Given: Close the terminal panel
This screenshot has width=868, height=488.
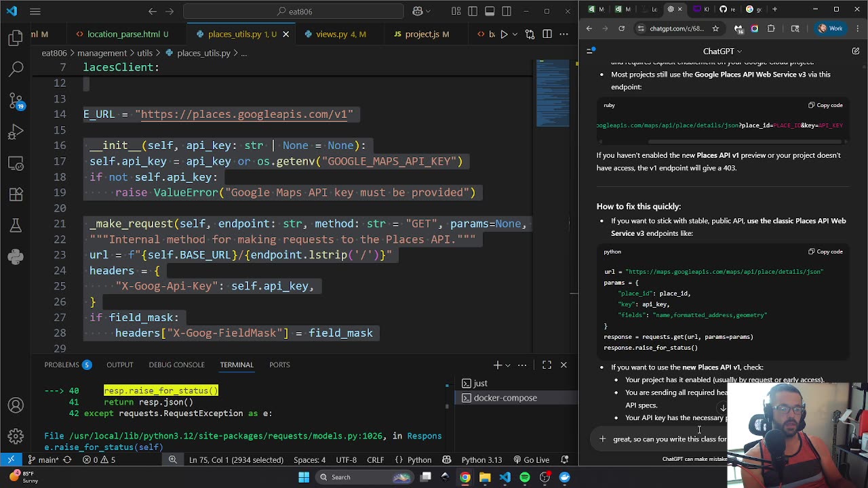Looking at the screenshot, I should click(564, 365).
